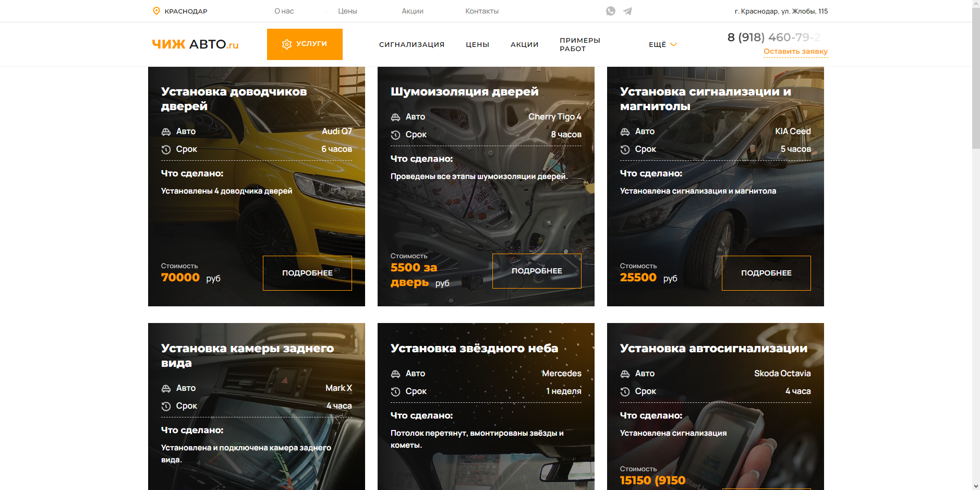Click clock icon next to 6 часов

(166, 149)
